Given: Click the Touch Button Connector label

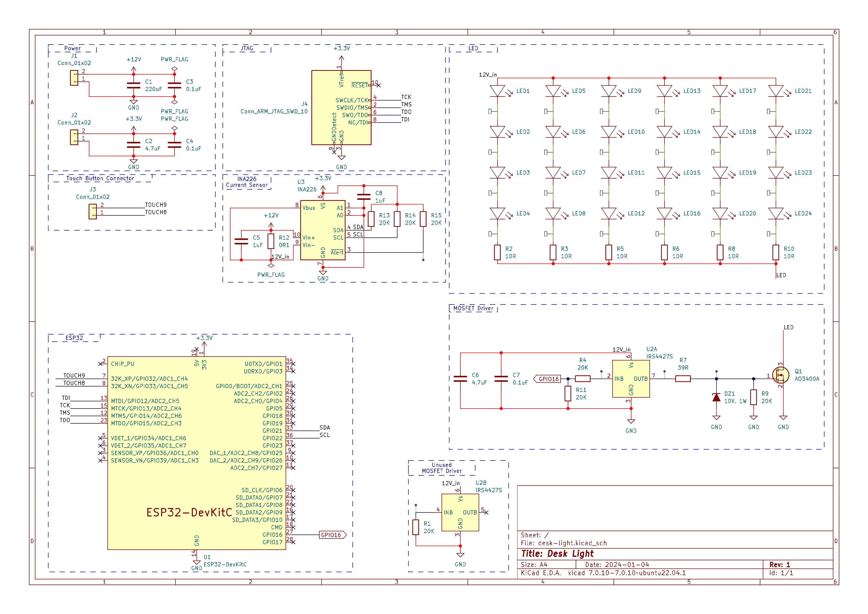Looking at the screenshot, I should click(100, 178).
